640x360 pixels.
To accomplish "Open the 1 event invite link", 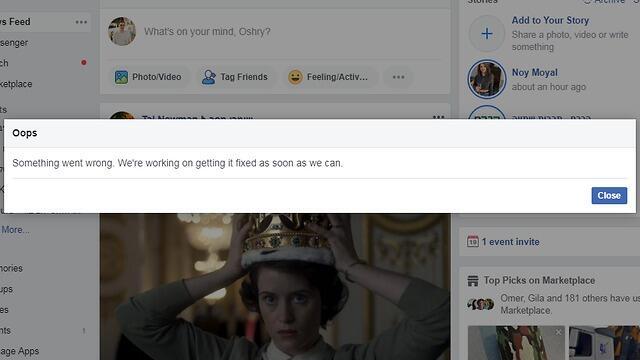I will [510, 242].
